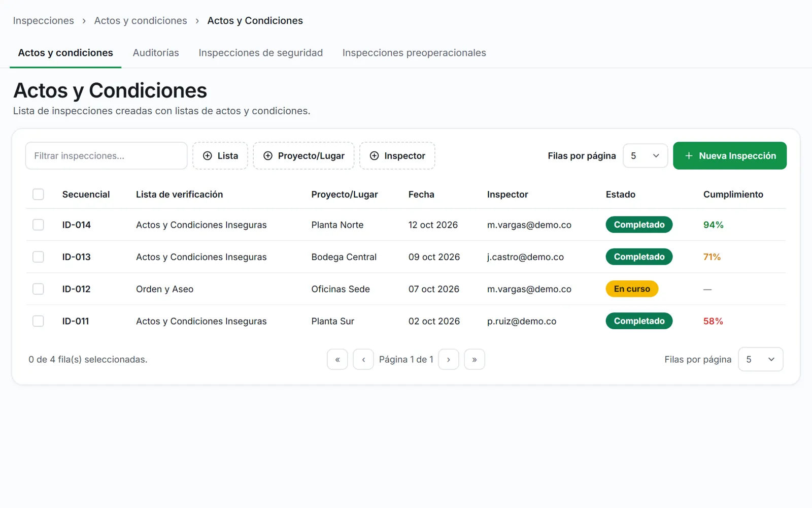The width and height of the screenshot is (812, 508).
Task: Add the Proyecto/Lugar filter
Action: tap(303, 155)
